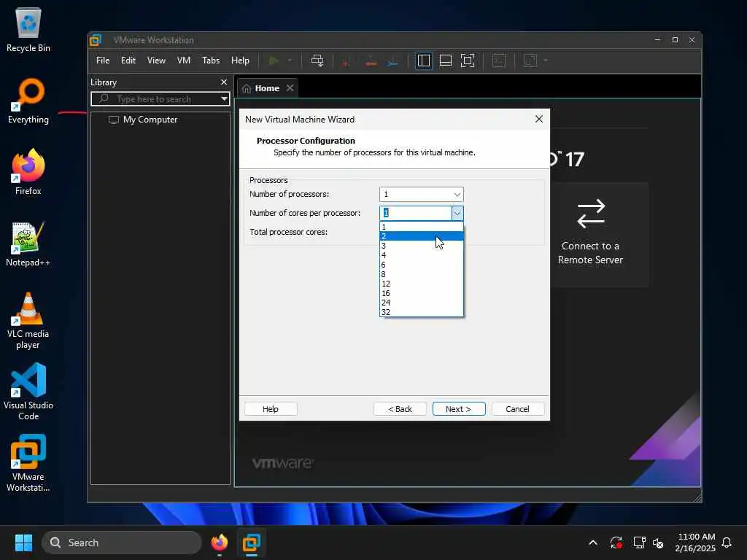The image size is (747, 560).
Task: Close the Home tab
Action: click(x=290, y=88)
